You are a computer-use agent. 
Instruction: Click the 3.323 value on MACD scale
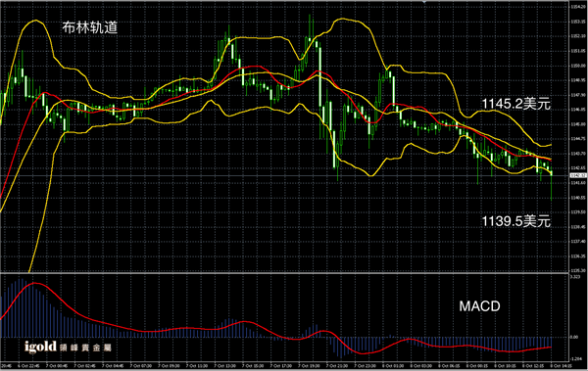(x=574, y=277)
